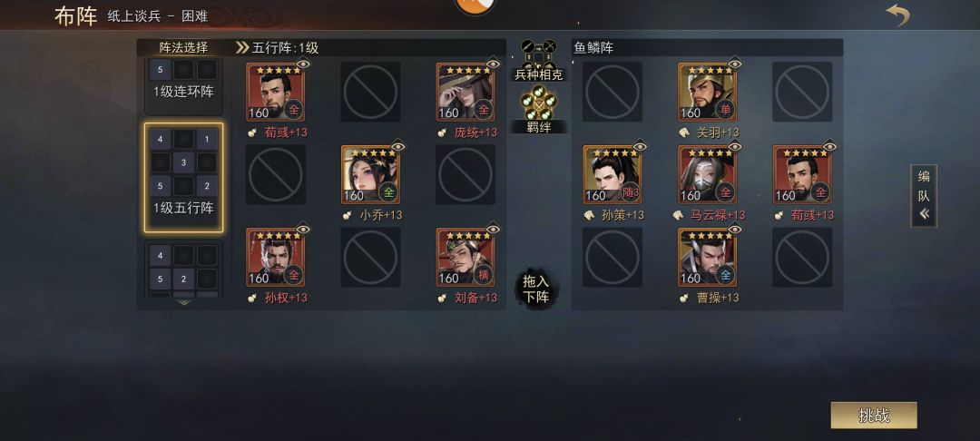Select the 刘备 hero portrait

click(465, 258)
